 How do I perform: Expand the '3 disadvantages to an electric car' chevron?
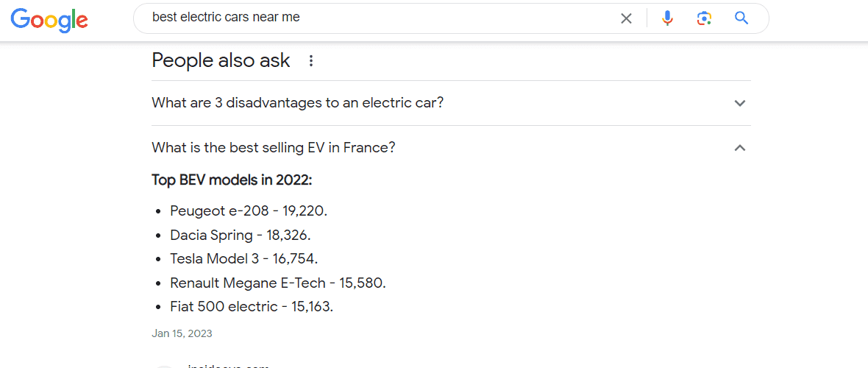click(x=739, y=103)
